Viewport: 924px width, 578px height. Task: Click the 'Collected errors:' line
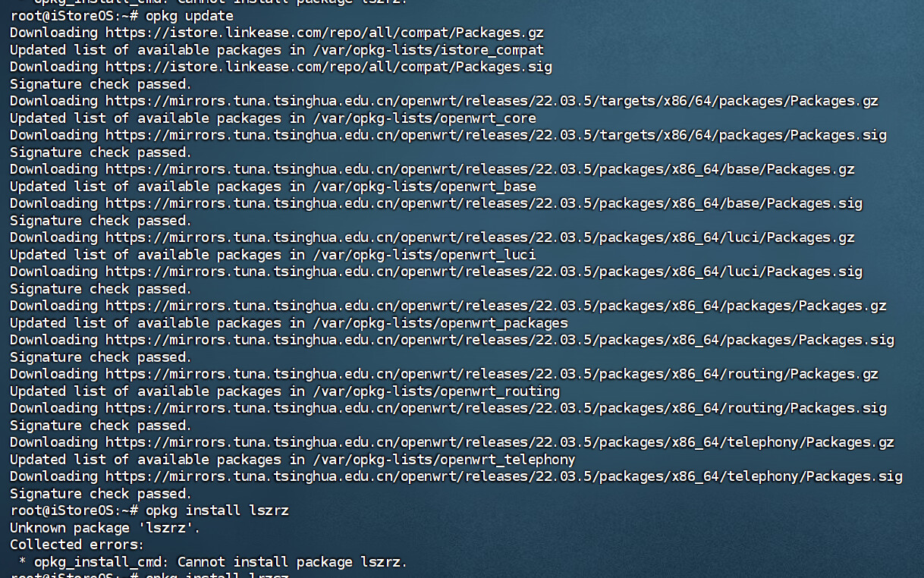77,545
